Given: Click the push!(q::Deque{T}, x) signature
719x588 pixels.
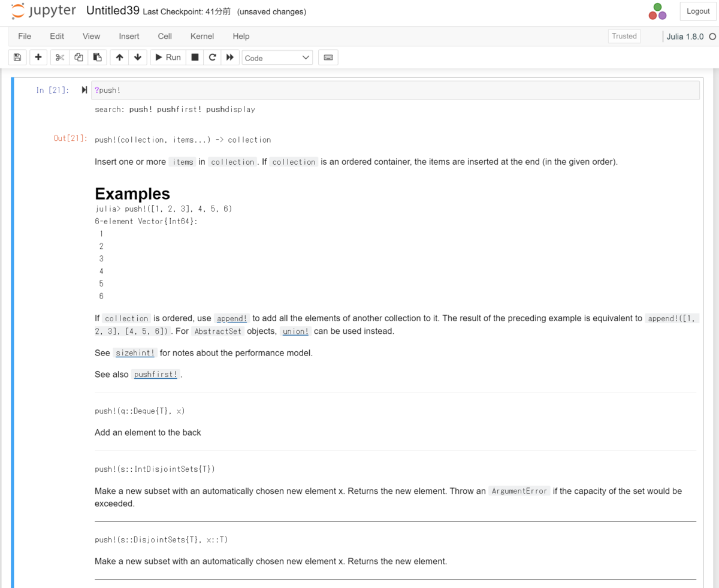Looking at the screenshot, I should coord(140,411).
